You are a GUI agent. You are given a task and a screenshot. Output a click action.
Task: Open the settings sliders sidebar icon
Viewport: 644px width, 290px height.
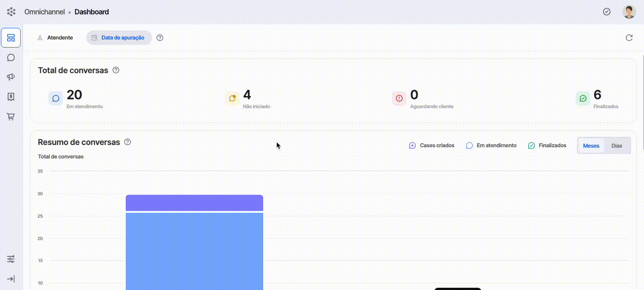tap(11, 259)
